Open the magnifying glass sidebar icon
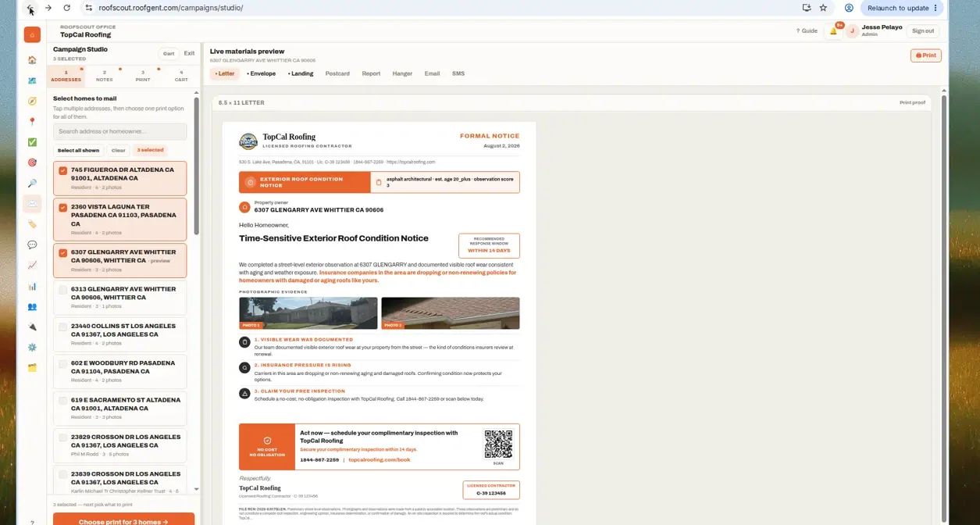The height and width of the screenshot is (525, 980). click(x=32, y=184)
